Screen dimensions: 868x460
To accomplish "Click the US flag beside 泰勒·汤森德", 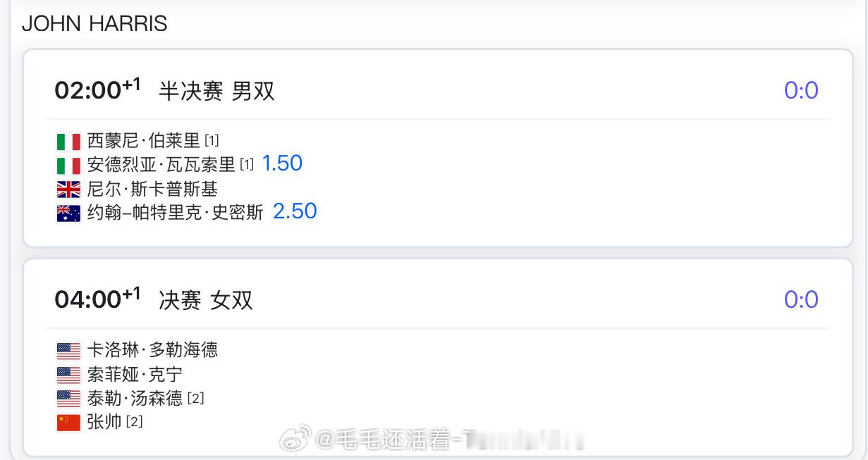I will pos(68,399).
